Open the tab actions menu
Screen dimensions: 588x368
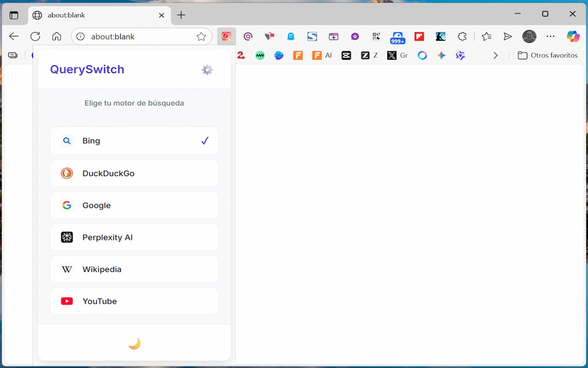tap(14, 15)
